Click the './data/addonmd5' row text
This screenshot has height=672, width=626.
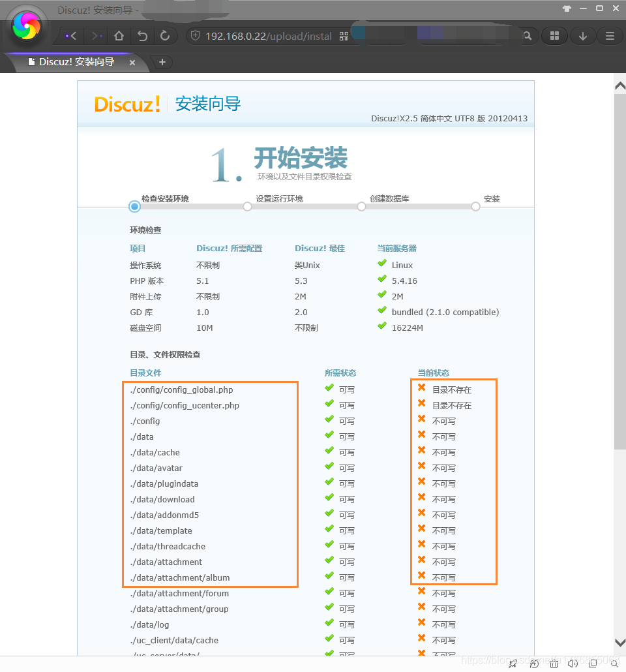[x=164, y=515]
